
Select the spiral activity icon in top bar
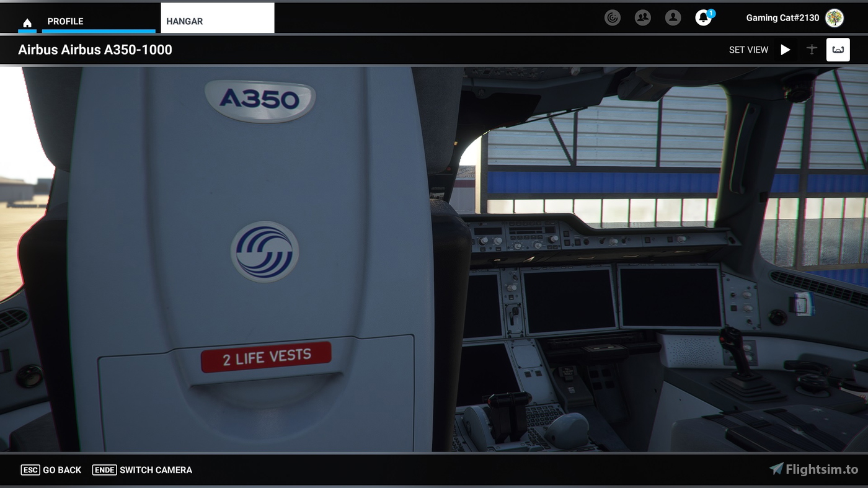(x=613, y=17)
